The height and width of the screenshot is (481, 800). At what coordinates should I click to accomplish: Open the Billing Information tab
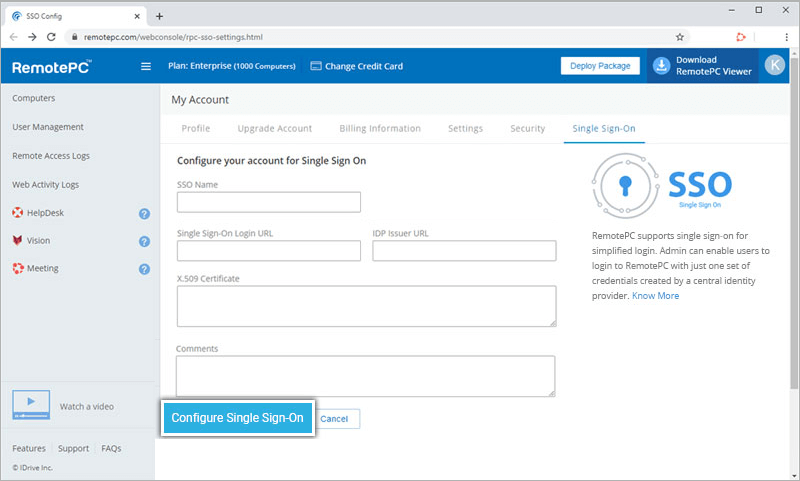click(x=380, y=129)
